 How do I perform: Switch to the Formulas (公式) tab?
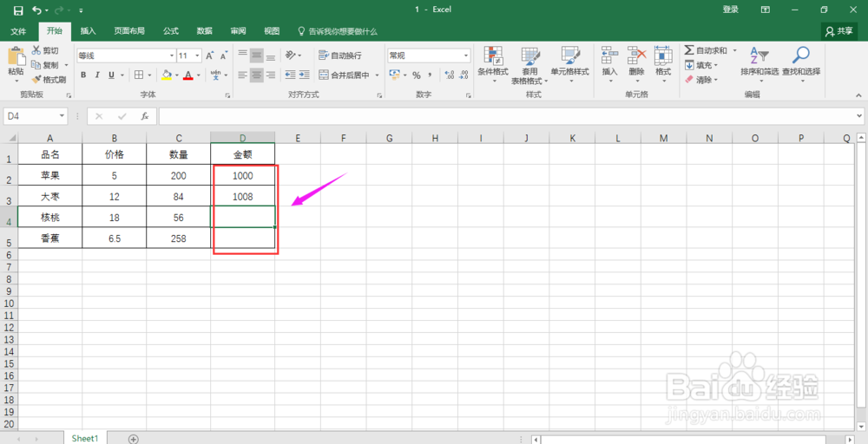point(171,31)
